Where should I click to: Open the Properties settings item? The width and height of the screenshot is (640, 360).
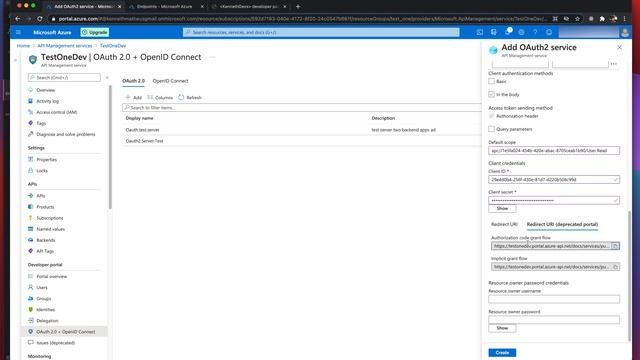click(47, 160)
